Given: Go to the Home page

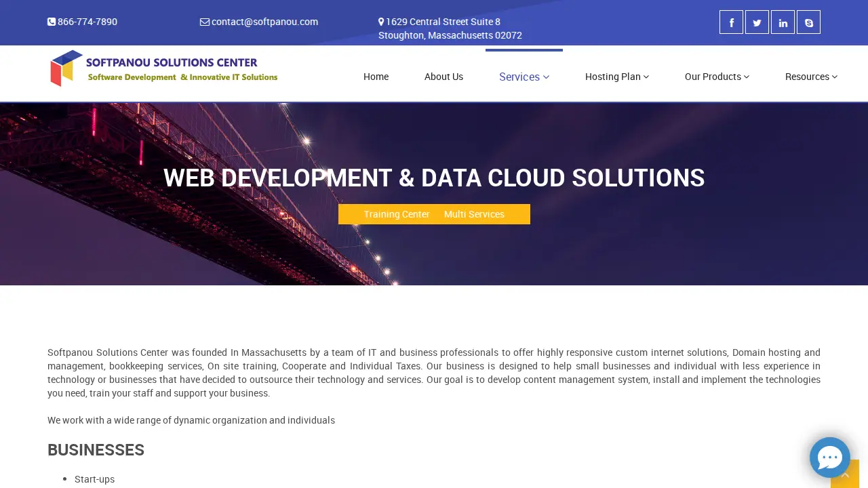Looking at the screenshot, I should (376, 77).
